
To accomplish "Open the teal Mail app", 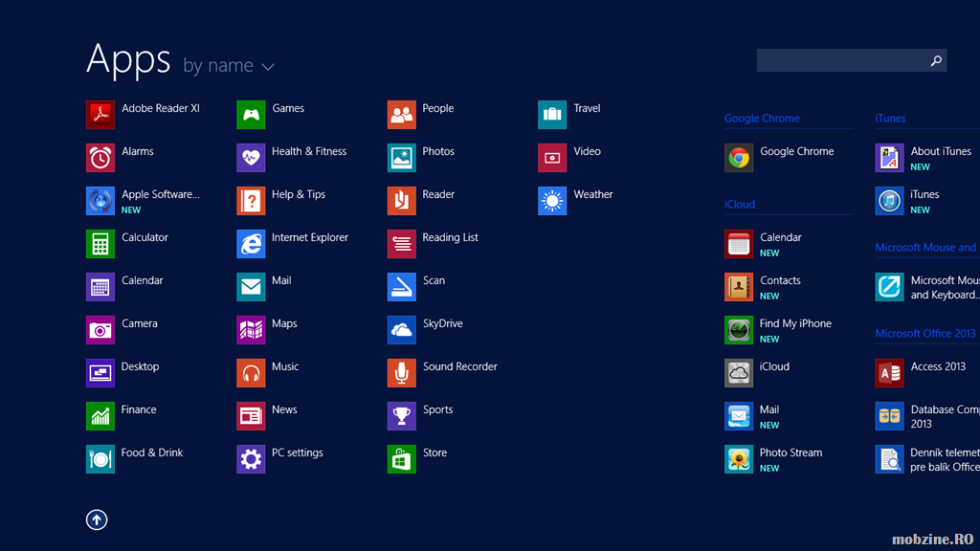I will click(x=264, y=287).
